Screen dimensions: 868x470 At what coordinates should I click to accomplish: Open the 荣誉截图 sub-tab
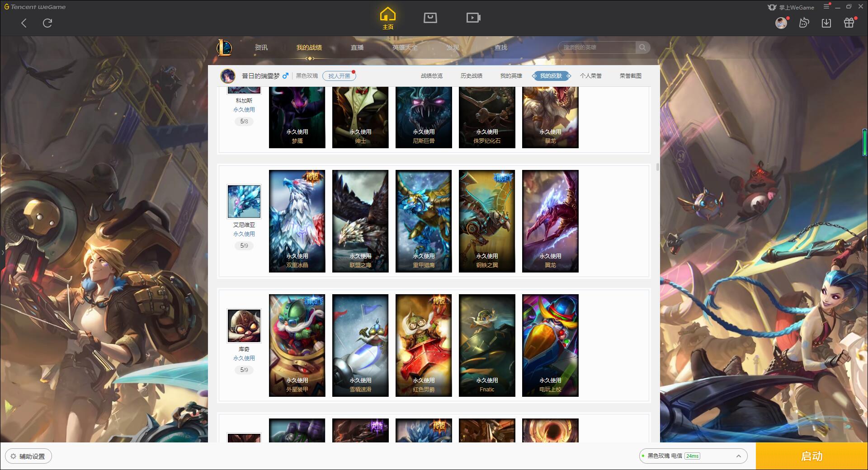point(631,76)
